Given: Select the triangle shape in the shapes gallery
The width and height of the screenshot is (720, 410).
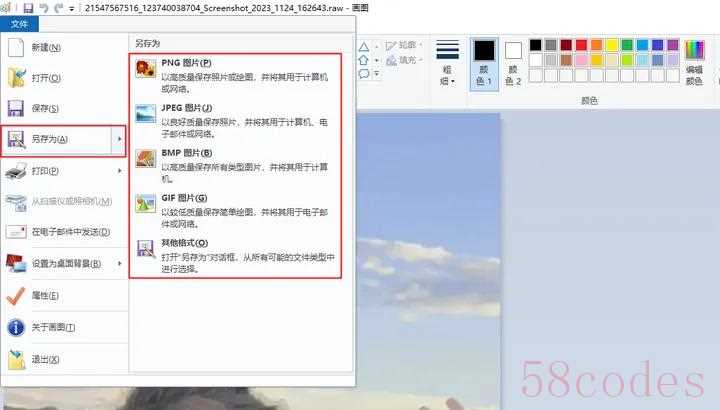Looking at the screenshot, I should [364, 47].
